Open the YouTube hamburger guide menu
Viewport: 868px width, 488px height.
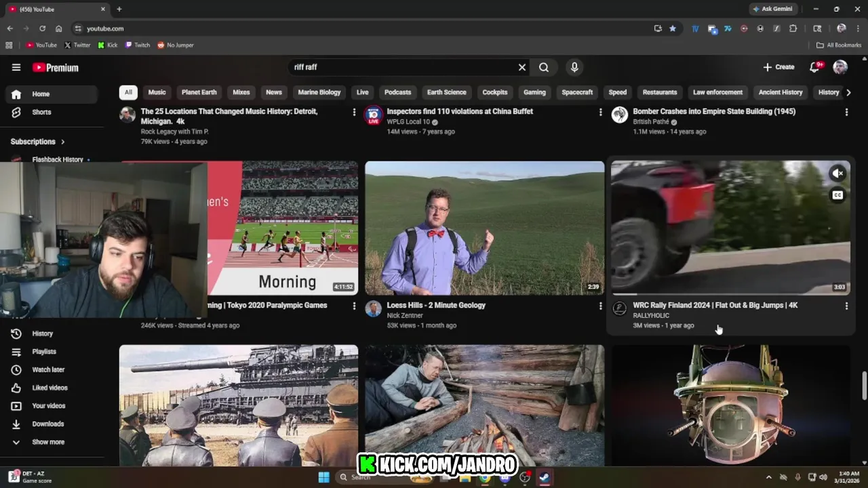coord(16,67)
